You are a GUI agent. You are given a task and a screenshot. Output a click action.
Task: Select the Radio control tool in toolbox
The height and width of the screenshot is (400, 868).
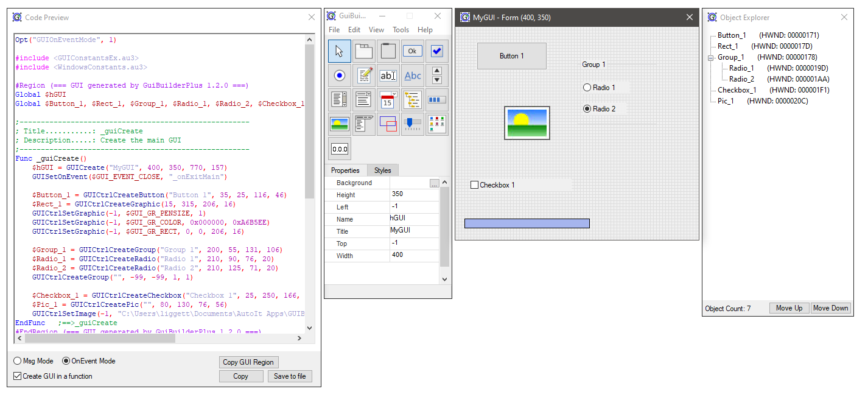(340, 75)
